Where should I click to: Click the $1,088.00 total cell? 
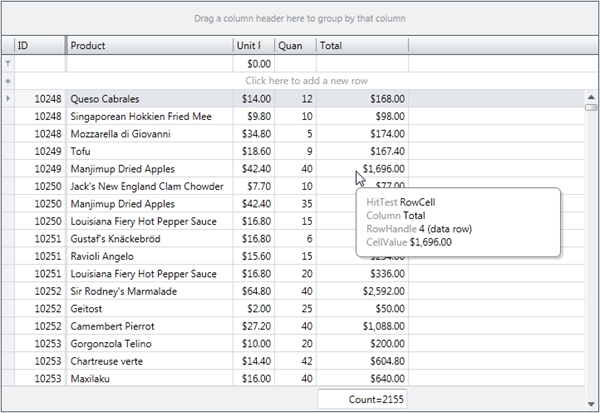click(362, 326)
